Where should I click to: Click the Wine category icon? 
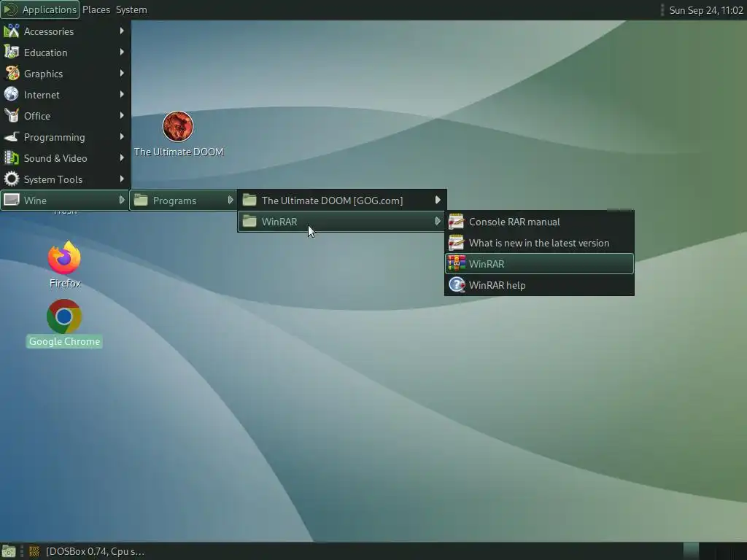pos(12,200)
